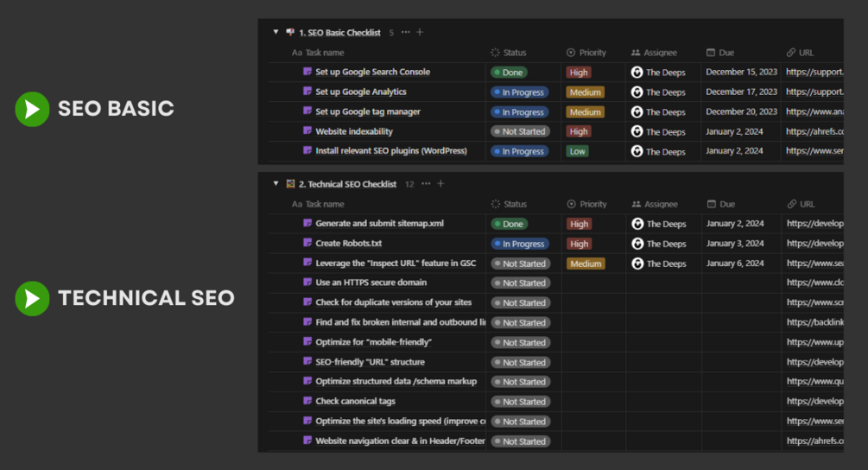Click the green play icon beside SEO BASIC
Viewport: 868px width, 470px height.
[32, 109]
